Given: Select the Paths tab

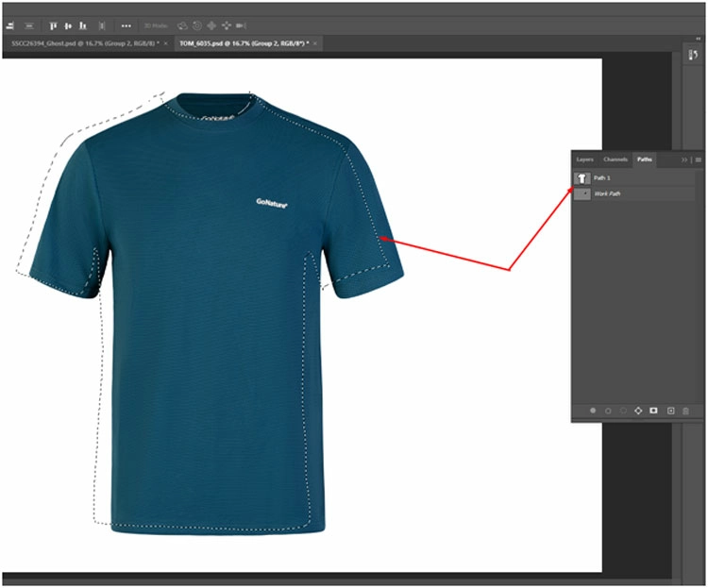Looking at the screenshot, I should click(x=645, y=160).
